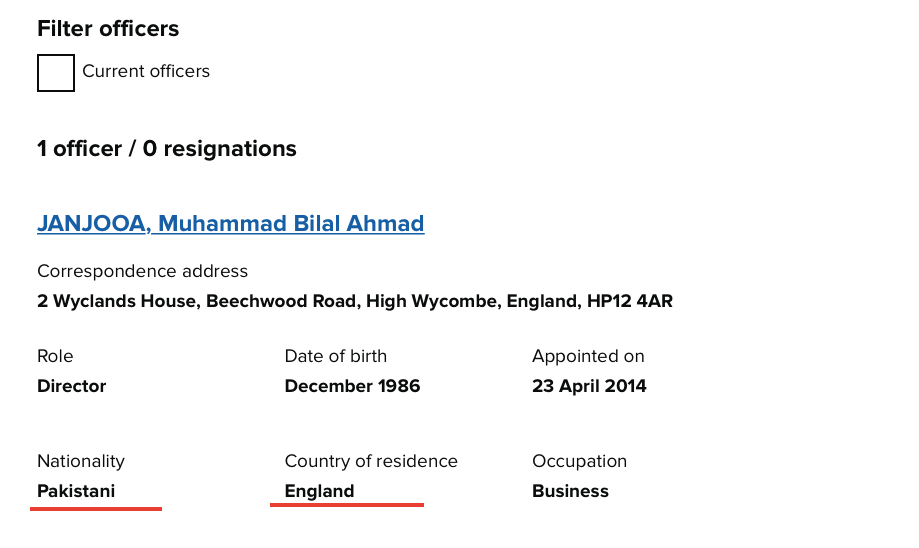Select the "Pakistani" nationality value
This screenshot has width=919, height=548.
(76, 491)
